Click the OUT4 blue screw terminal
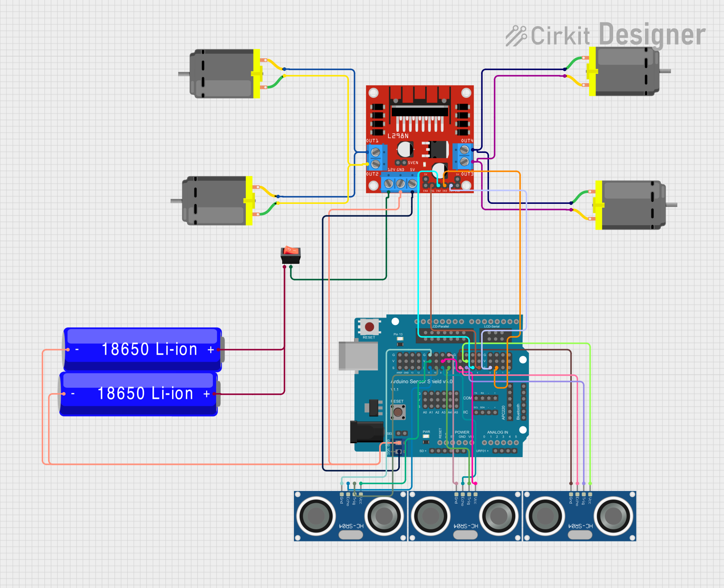Viewport: 724px width, 588px height. 463,156
